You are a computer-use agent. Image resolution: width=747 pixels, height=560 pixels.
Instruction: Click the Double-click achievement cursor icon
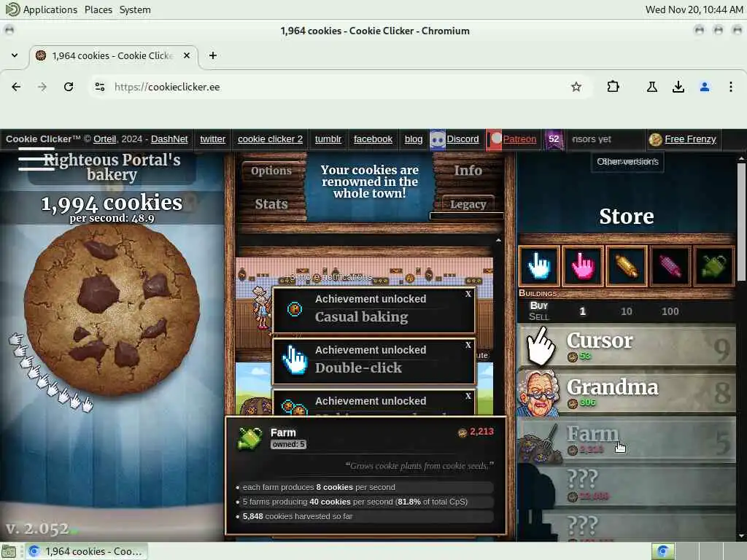pyautogui.click(x=295, y=360)
